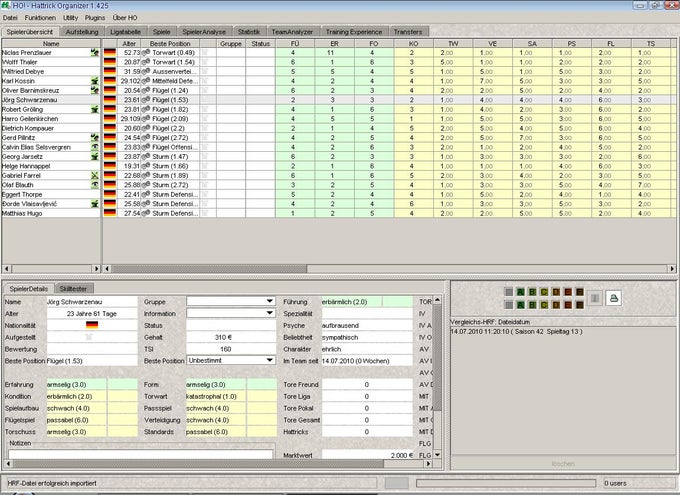Click Gerd Pillnitz's speciality icon
This screenshot has width=680, height=495.
pos(95,138)
